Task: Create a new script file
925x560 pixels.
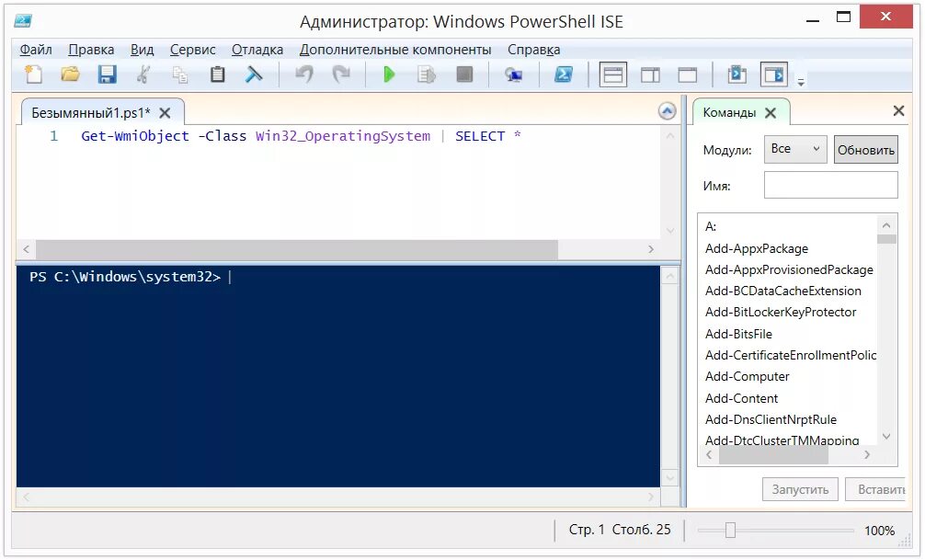Action: pyautogui.click(x=33, y=74)
